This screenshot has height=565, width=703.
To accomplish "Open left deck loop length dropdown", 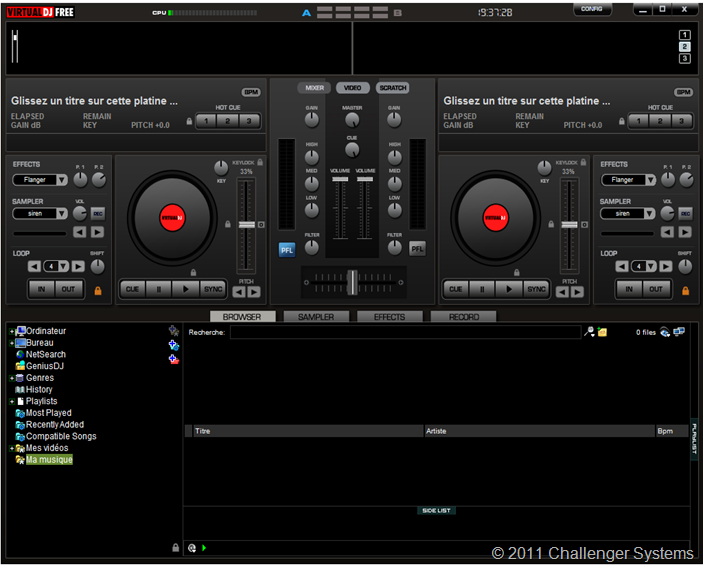I will [64, 266].
